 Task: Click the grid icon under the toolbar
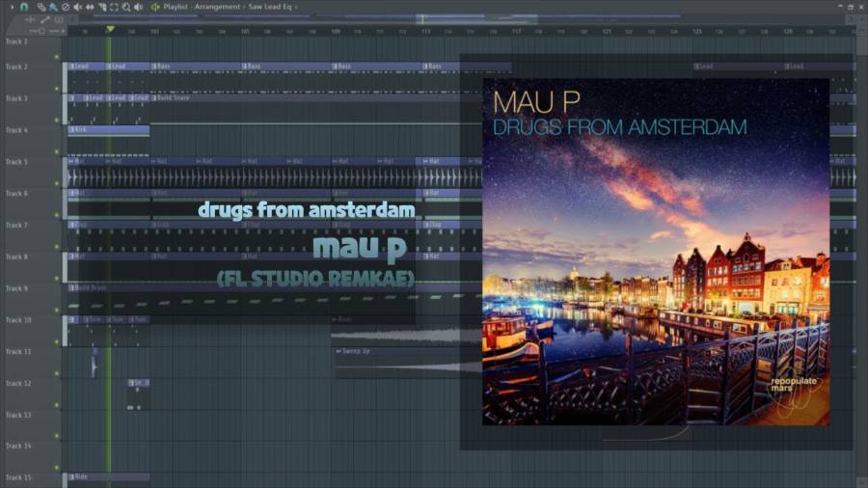click(59, 20)
